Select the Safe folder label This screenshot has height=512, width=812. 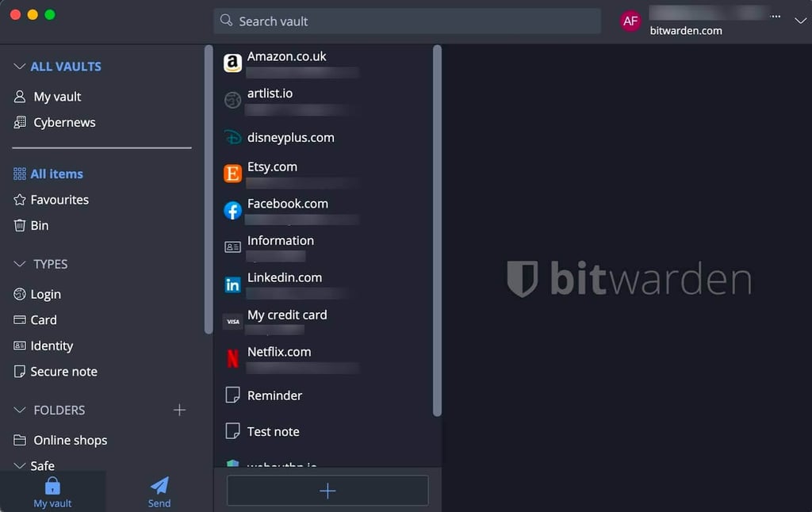point(43,465)
